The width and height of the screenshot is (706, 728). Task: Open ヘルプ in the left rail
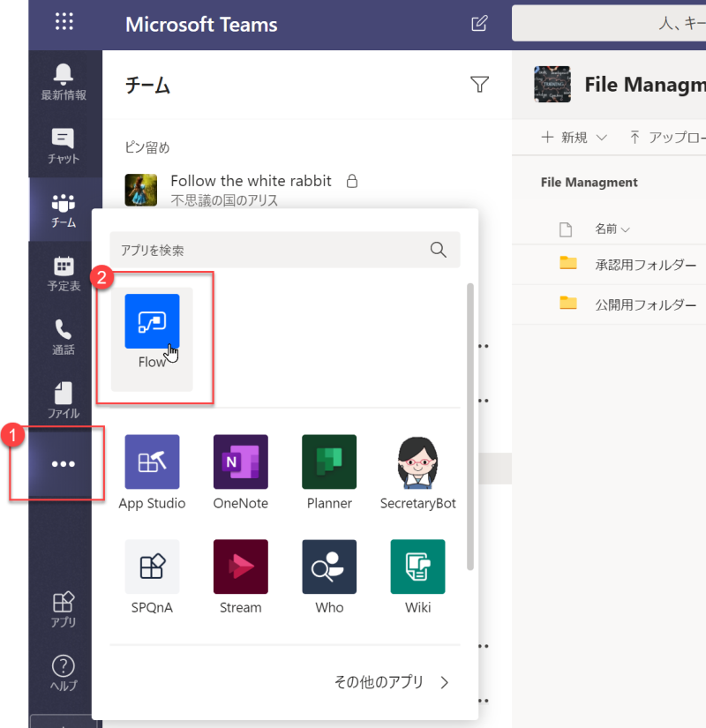click(64, 672)
